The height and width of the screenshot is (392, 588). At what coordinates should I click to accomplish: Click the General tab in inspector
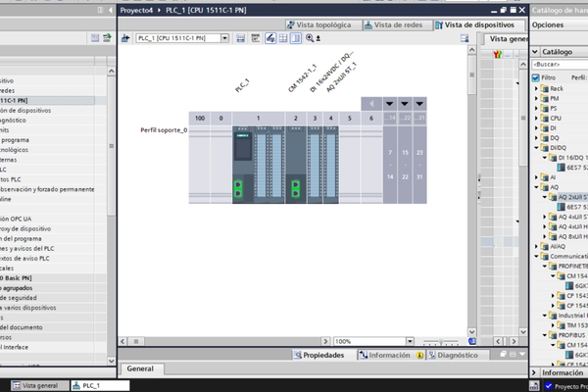coord(138,369)
